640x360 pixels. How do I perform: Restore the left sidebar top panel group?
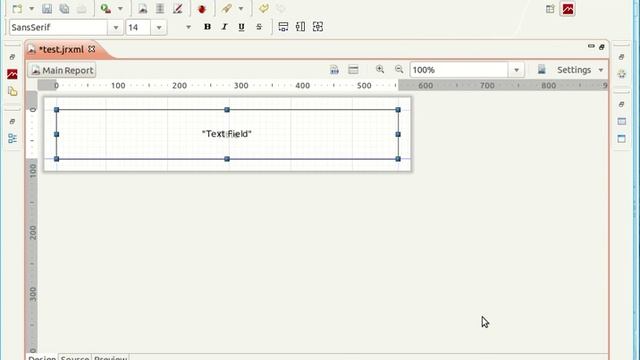[x=12, y=57]
